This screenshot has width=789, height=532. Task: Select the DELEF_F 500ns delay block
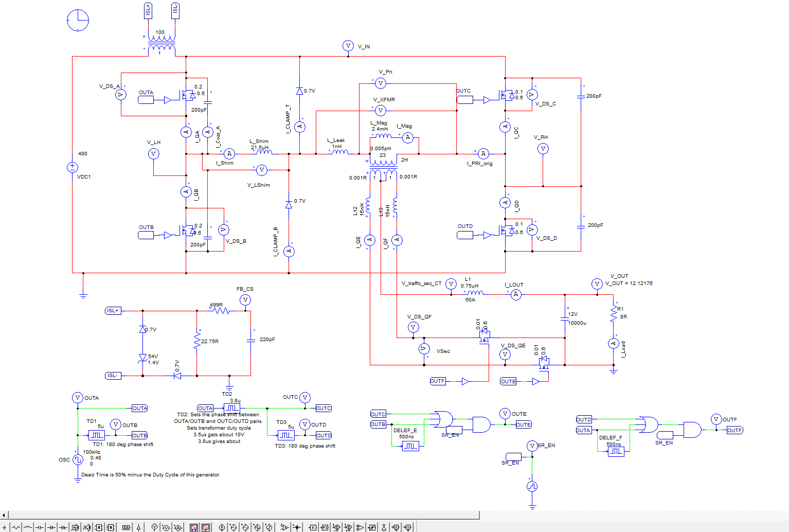point(616,452)
